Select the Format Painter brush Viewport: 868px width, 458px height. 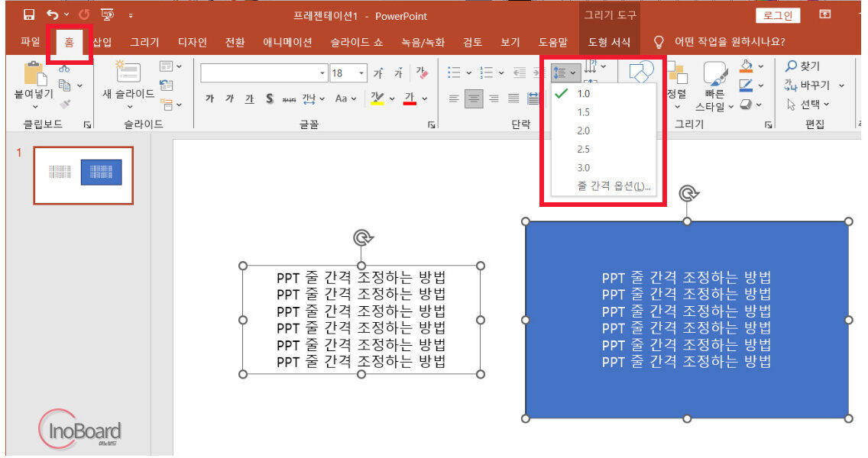[65, 104]
